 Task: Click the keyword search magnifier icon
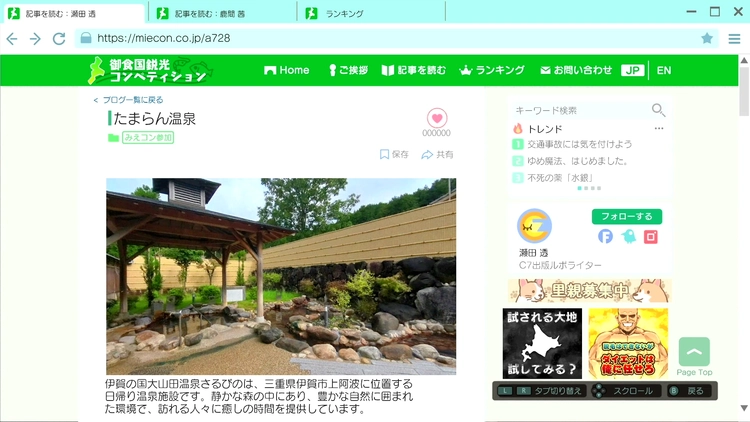tap(658, 110)
